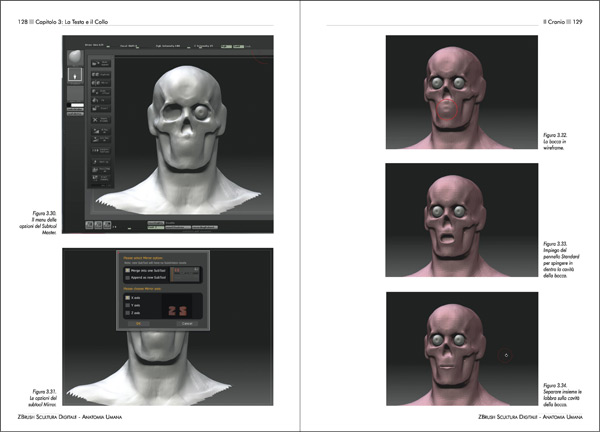Pick the black color swatch in ZBrush sidebar
The width and height of the screenshot is (600, 432).
point(69,105)
